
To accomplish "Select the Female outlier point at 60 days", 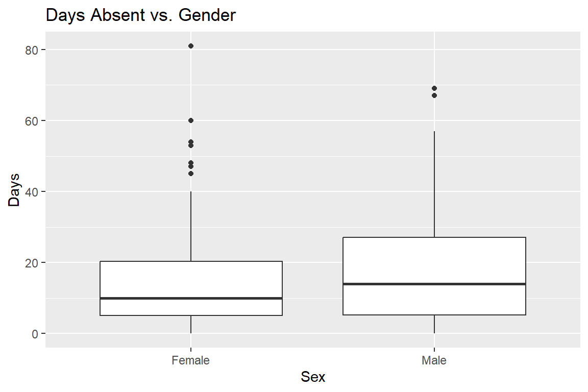I will (191, 120).
